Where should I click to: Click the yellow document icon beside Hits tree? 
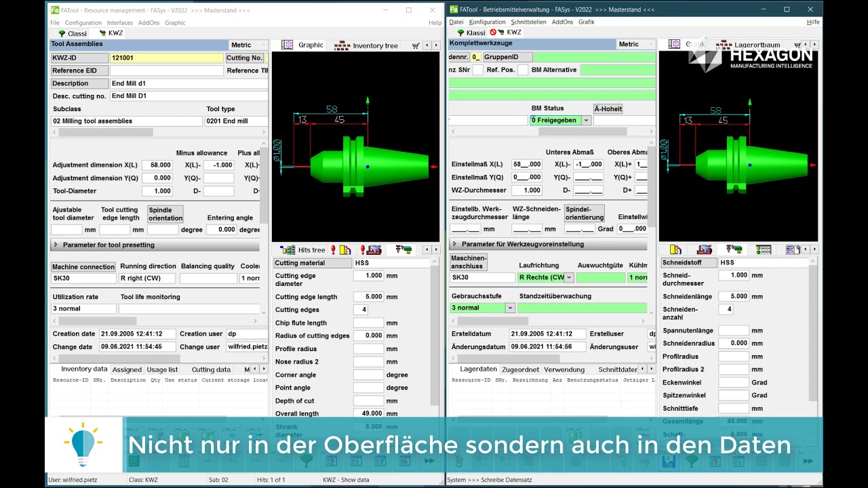[x=345, y=250]
